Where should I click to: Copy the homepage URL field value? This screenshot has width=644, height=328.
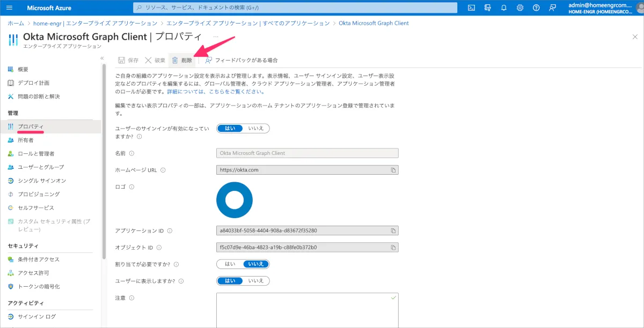pos(393,170)
